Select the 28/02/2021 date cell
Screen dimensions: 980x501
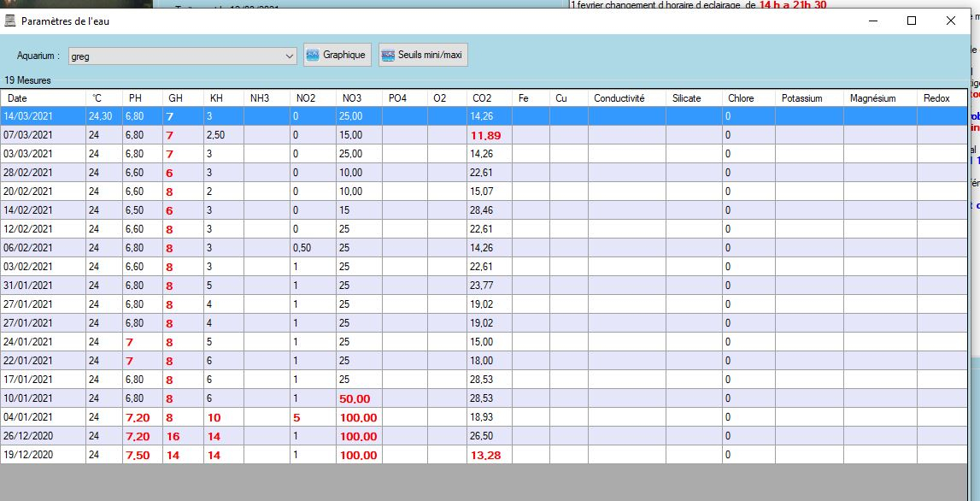(x=43, y=173)
